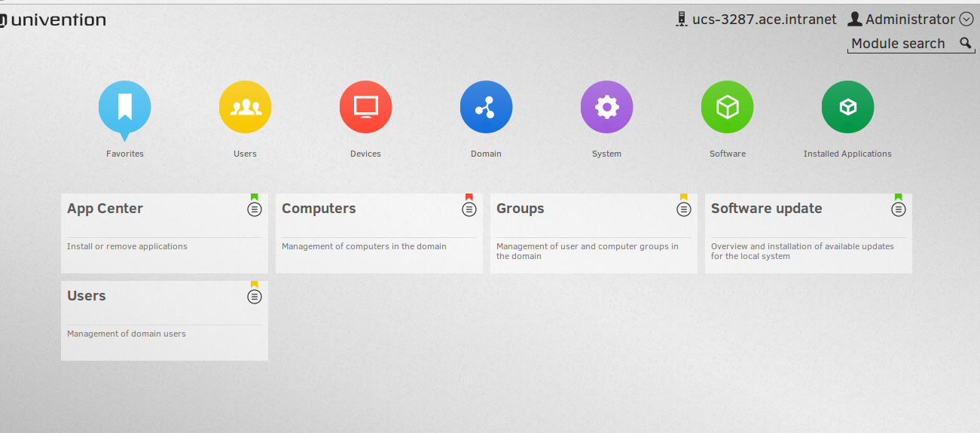Open the Domain category icon
Viewport: 980px width, 433px height.
pos(487,107)
